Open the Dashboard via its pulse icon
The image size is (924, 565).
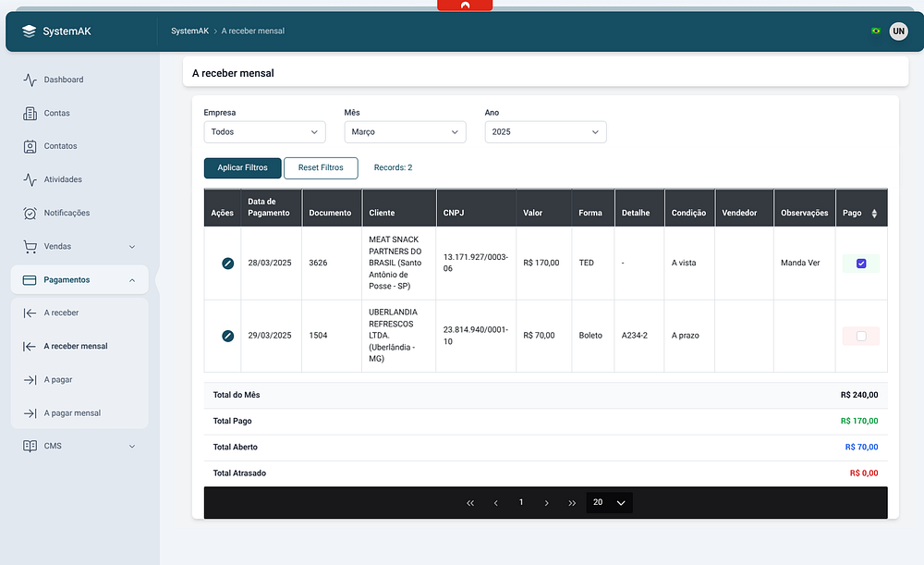pyautogui.click(x=30, y=80)
